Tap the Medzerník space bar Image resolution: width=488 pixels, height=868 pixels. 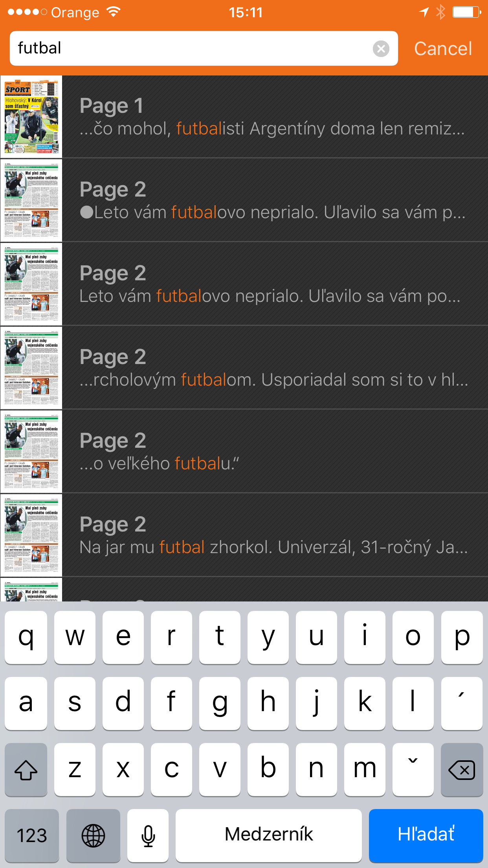tap(269, 835)
